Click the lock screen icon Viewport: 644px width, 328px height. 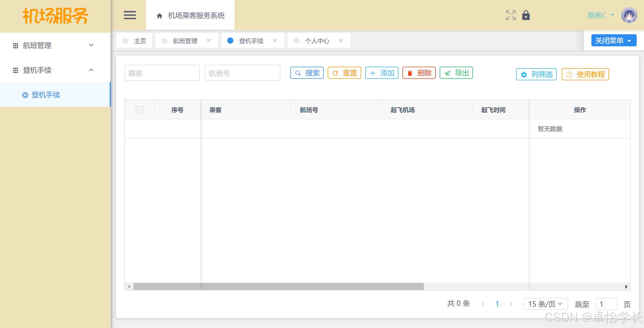tap(526, 15)
